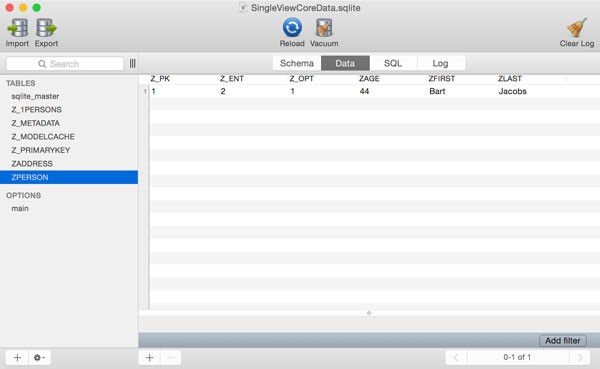Reload the database with the Reload icon
The width and height of the screenshot is (600, 369).
[x=292, y=28]
